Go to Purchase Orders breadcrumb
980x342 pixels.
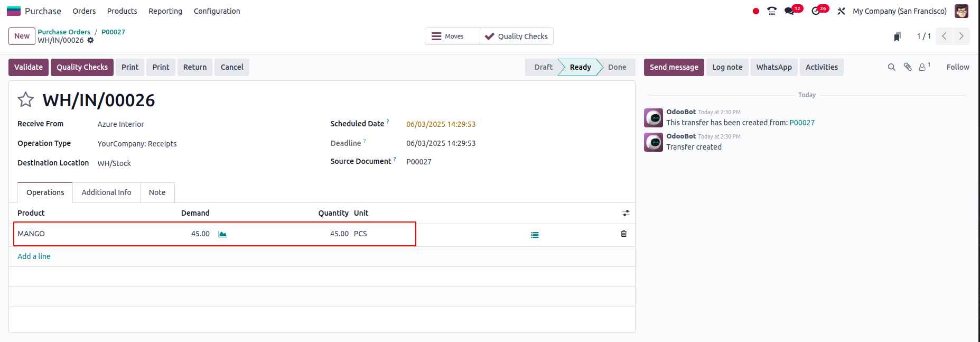point(64,32)
